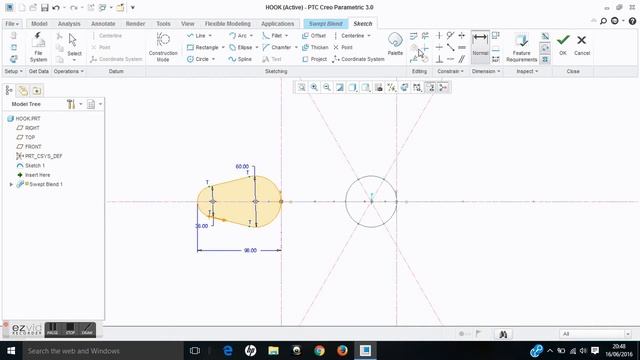Switch to the Annotate tab

[103, 24]
